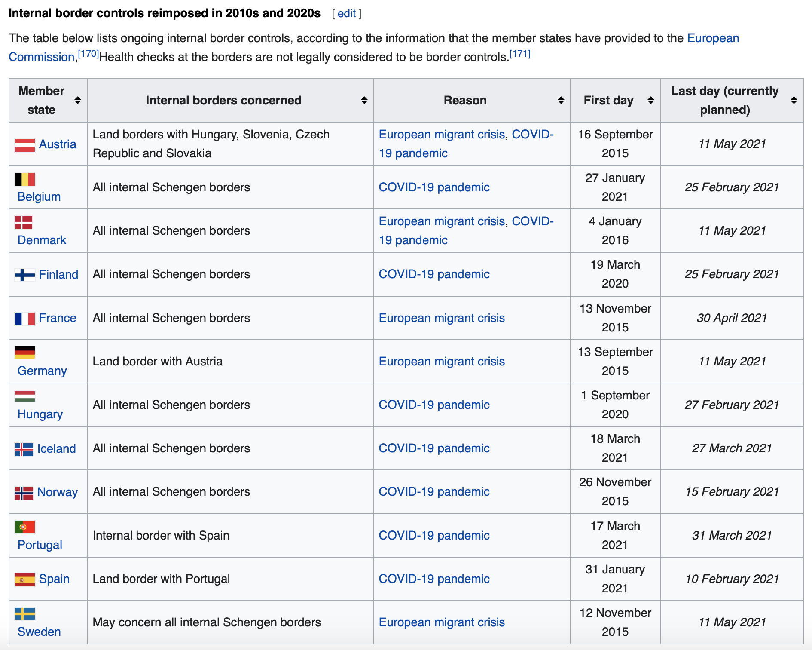Sort by Internal borders concerned column
The height and width of the screenshot is (650, 812).
coord(364,101)
